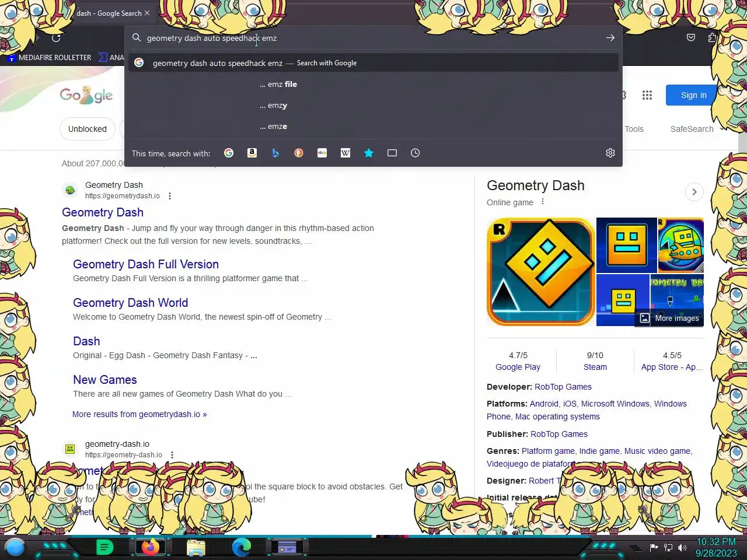Click the Android platform link
Viewport: 747px width, 560px height.
(x=544, y=404)
